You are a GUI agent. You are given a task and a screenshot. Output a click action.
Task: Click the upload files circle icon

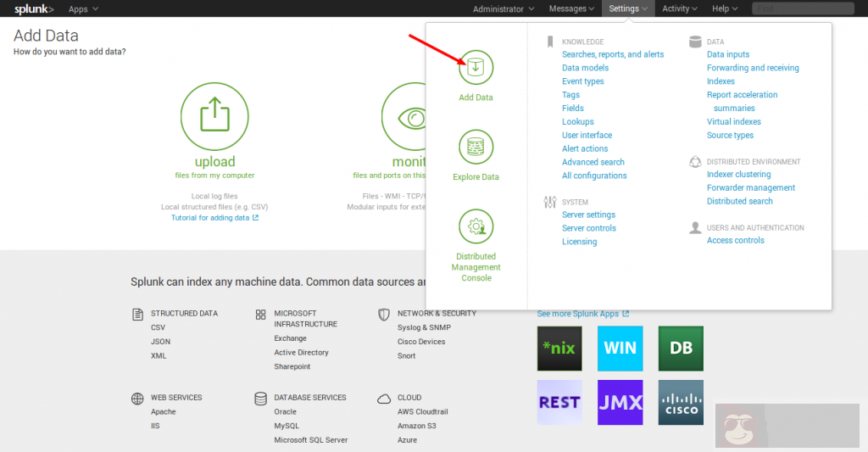click(x=214, y=116)
